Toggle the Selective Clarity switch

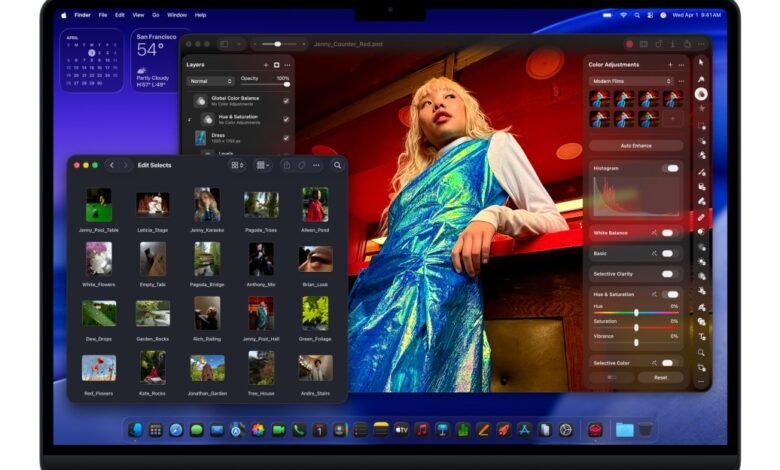(669, 274)
